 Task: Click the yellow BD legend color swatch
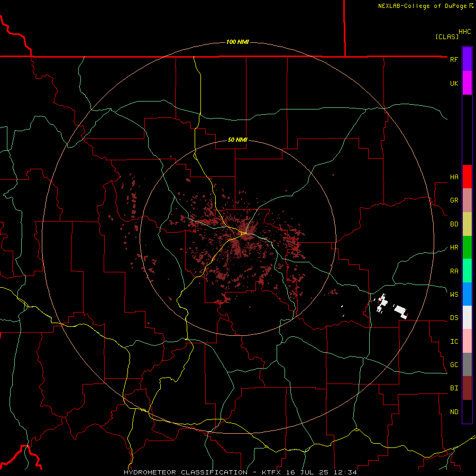click(x=467, y=224)
